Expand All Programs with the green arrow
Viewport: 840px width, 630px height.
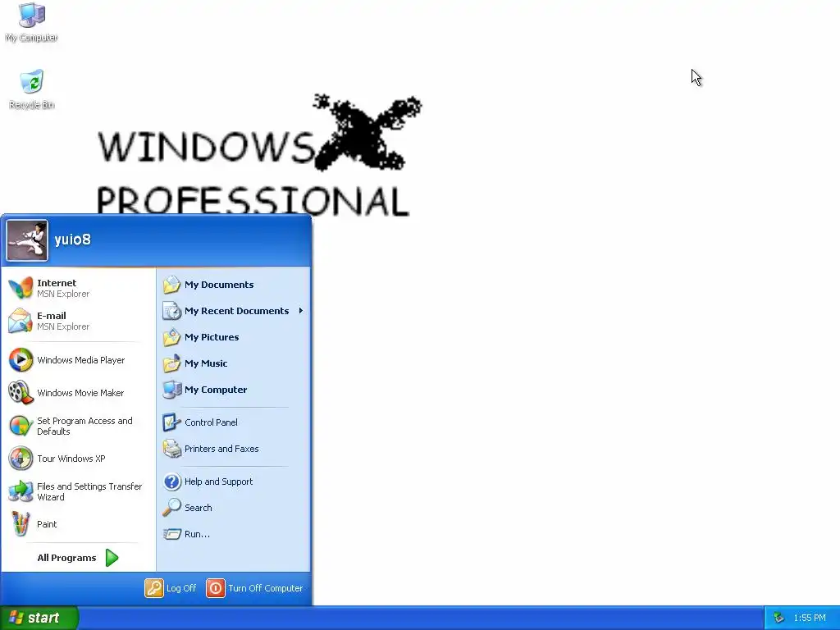click(x=112, y=558)
